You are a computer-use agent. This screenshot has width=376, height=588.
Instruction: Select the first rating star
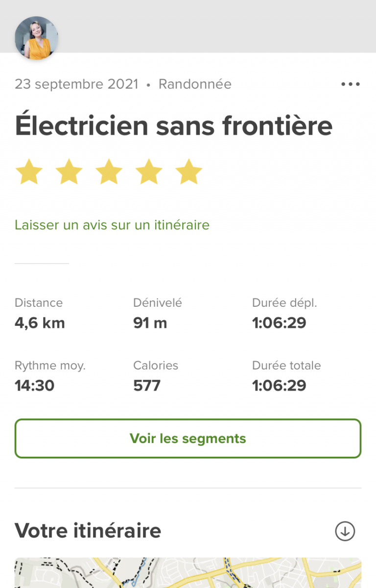click(29, 171)
